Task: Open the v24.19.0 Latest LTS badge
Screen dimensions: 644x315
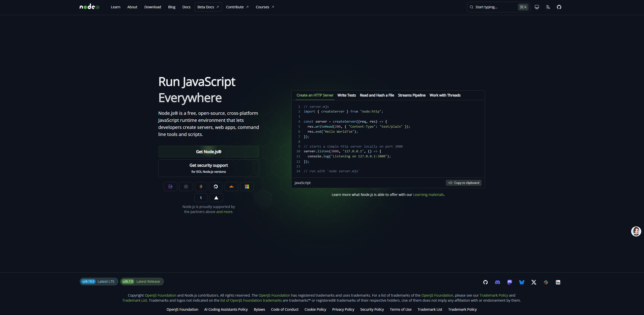Action: pyautogui.click(x=99, y=282)
